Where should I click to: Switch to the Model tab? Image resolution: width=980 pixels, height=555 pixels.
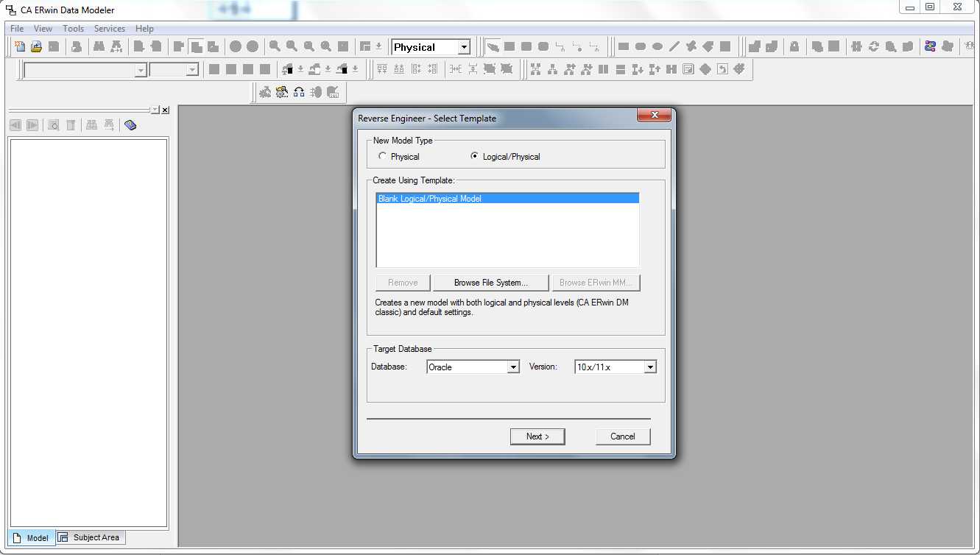pos(32,538)
